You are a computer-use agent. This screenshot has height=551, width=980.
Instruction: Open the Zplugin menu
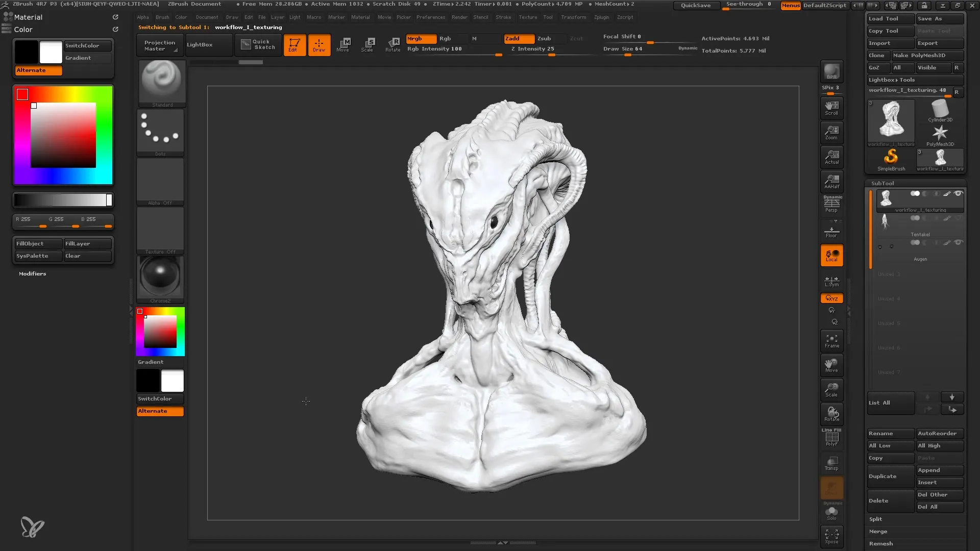[601, 17]
